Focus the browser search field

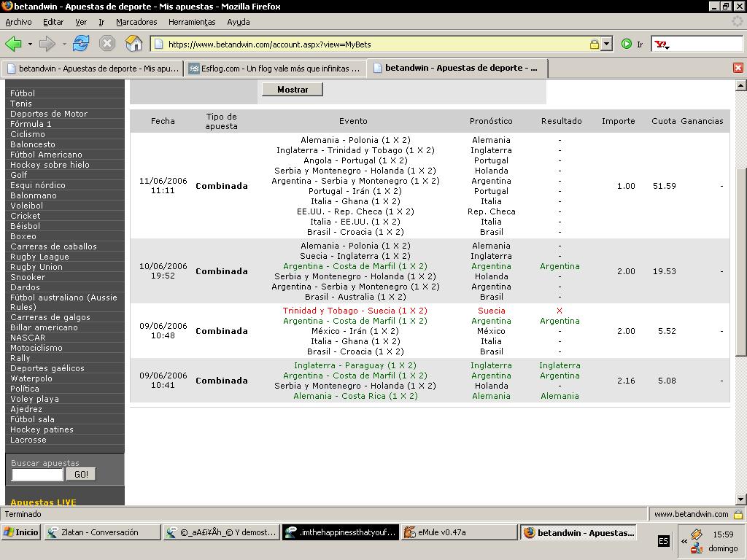pyautogui.click(x=707, y=44)
